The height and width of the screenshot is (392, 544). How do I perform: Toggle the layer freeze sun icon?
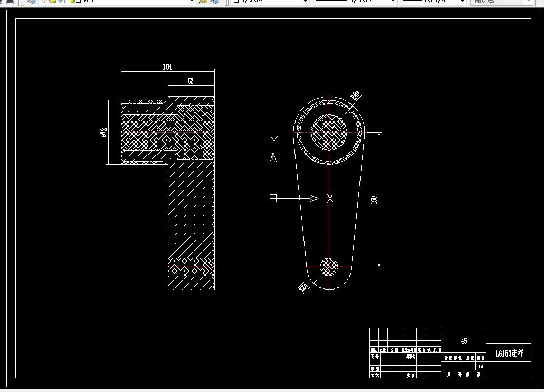[52, 2]
